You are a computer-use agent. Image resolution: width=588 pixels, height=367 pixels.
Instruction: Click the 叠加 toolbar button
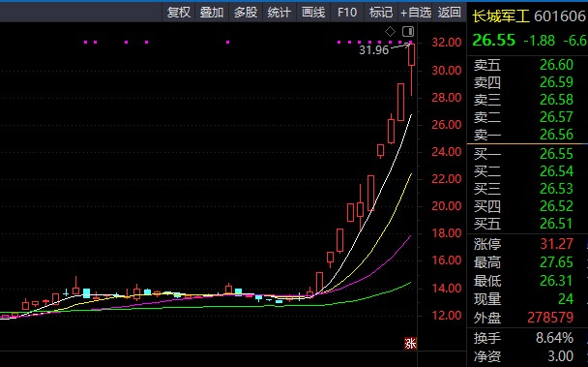pos(212,13)
